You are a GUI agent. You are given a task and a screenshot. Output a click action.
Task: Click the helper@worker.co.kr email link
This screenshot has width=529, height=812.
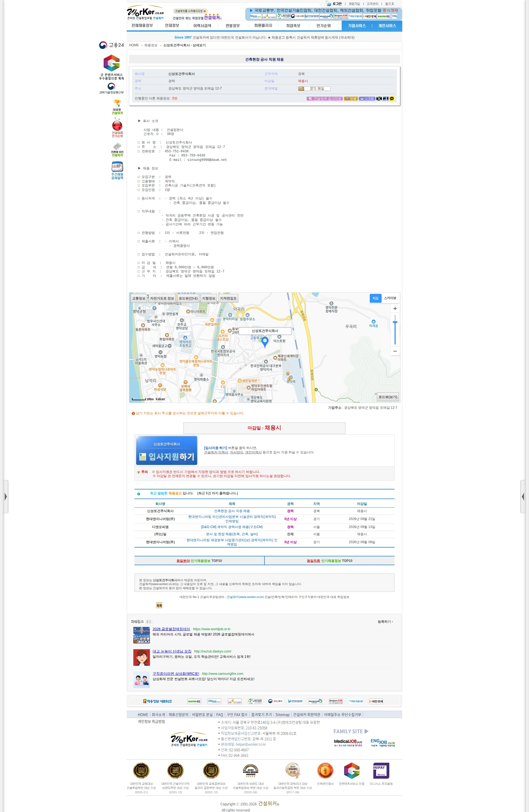point(251,744)
